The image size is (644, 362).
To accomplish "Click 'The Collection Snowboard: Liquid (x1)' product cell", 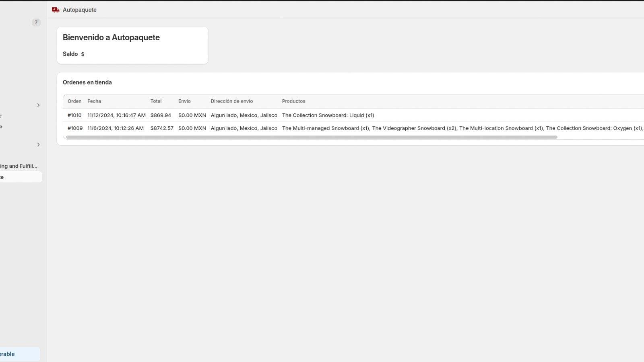I will tap(328, 115).
